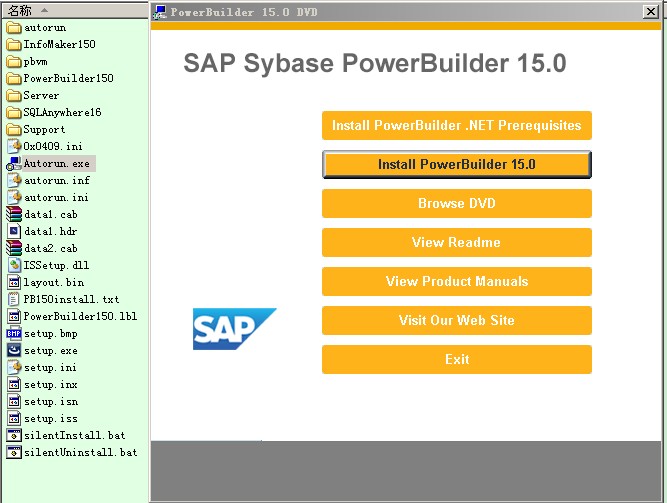Screen dimensions: 667x503
Task: Click the ISSetup.dll file icon
Action: (x=14, y=266)
